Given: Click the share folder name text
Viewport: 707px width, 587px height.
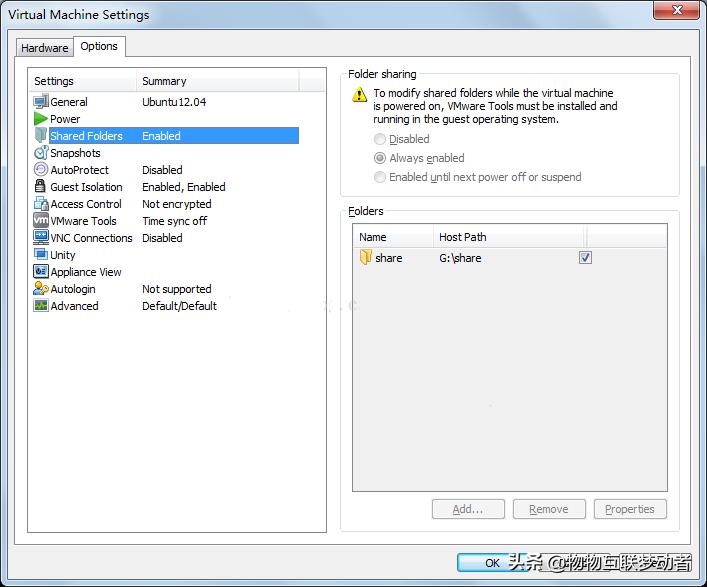Looking at the screenshot, I should (x=389, y=258).
